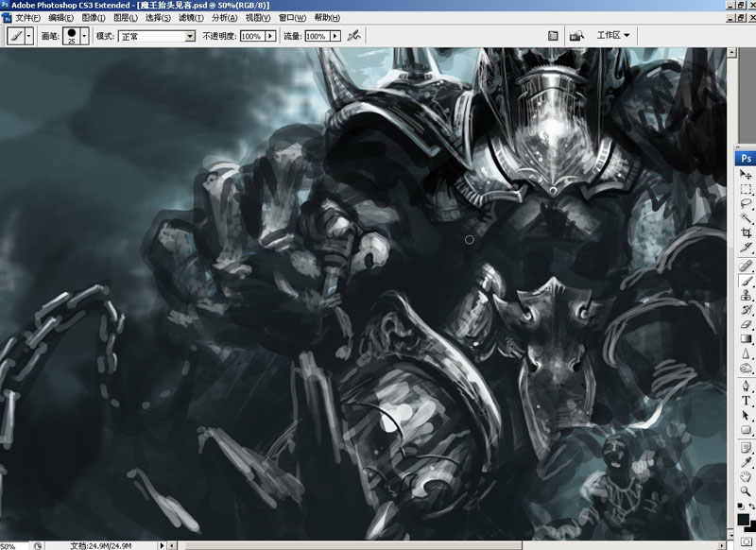Screen dimensions: 756x550
Task: Open the 图层(L) menu
Action: click(126, 18)
